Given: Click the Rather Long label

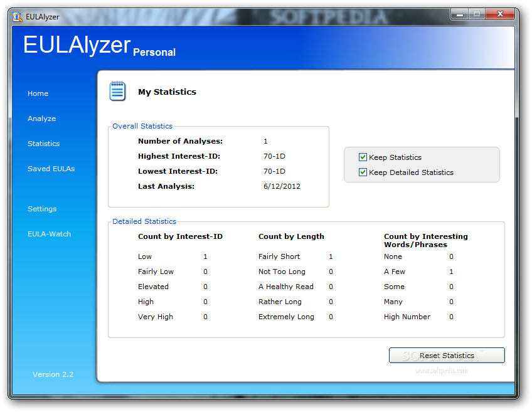Looking at the screenshot, I should click(280, 302).
